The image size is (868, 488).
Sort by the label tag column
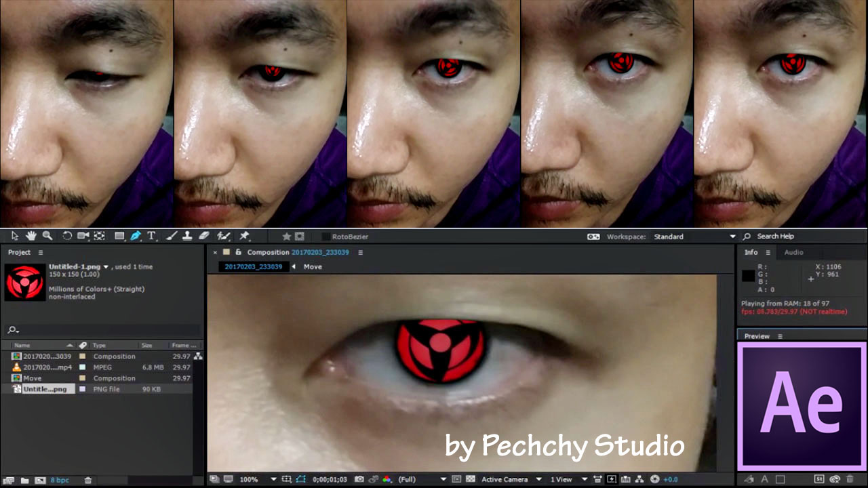83,345
